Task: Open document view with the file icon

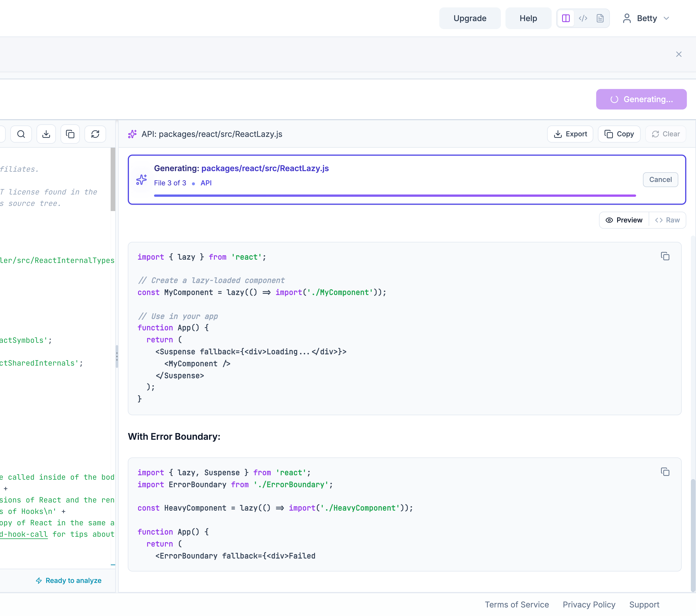Action: tap(600, 18)
